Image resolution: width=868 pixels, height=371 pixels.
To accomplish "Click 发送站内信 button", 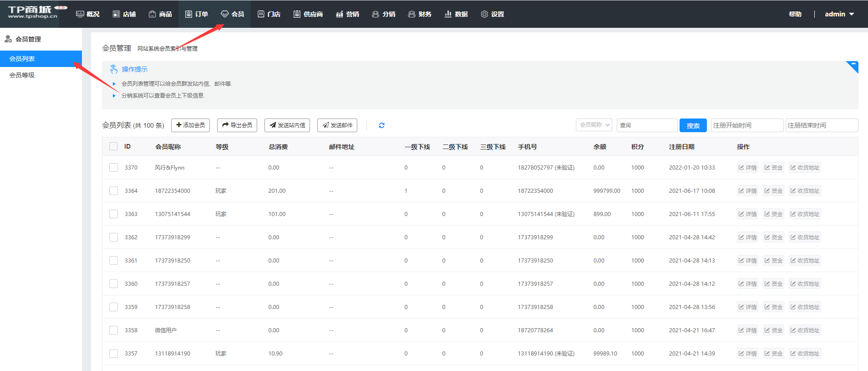I will point(287,125).
